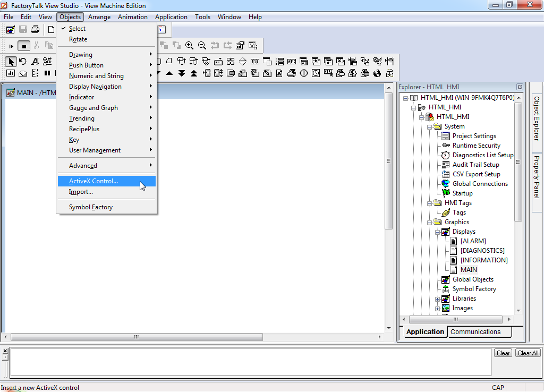Expand the Display Navigation submenu
Screen dimensions: 544x392
click(x=106, y=87)
